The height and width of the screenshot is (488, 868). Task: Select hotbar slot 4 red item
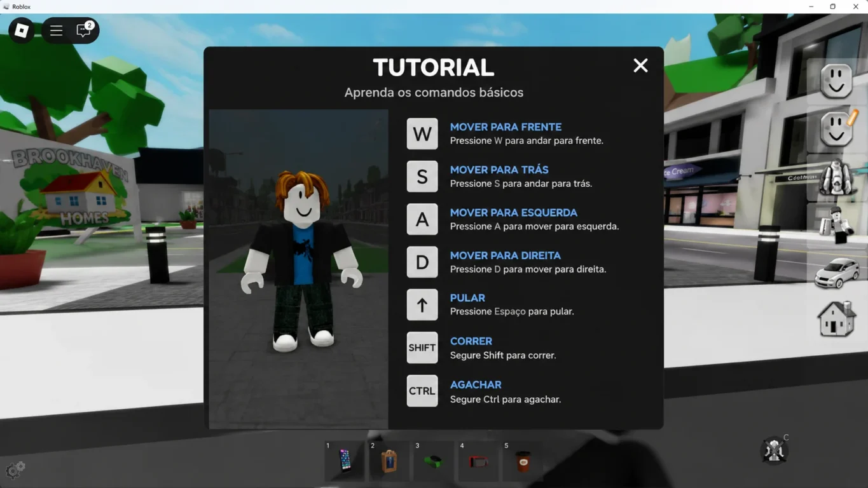pos(478,461)
